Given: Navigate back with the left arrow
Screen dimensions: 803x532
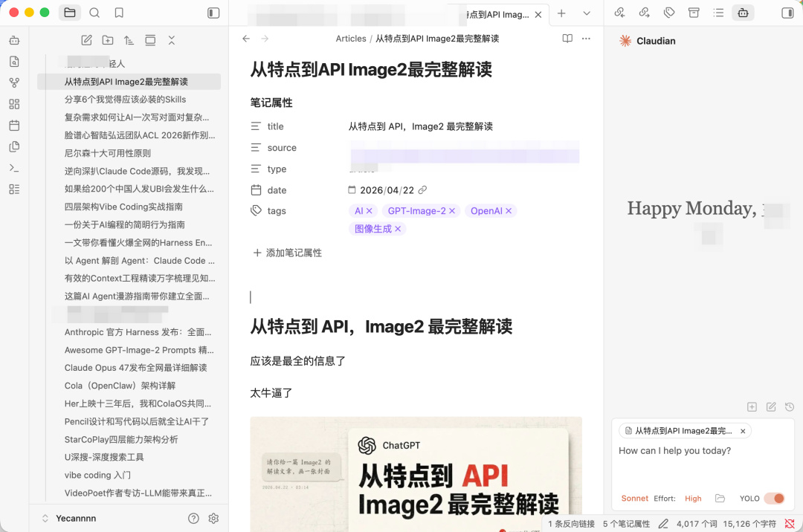Looking at the screenshot, I should [246, 39].
